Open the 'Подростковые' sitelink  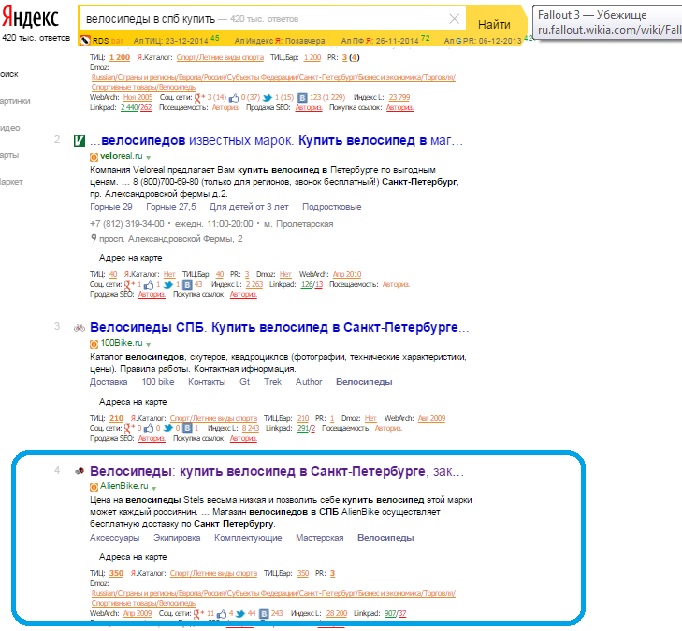coord(331,207)
